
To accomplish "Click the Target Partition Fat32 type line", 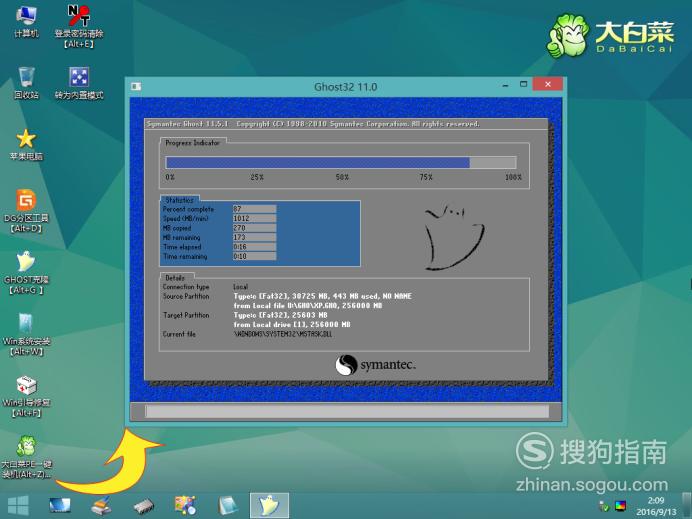I will point(280,315).
